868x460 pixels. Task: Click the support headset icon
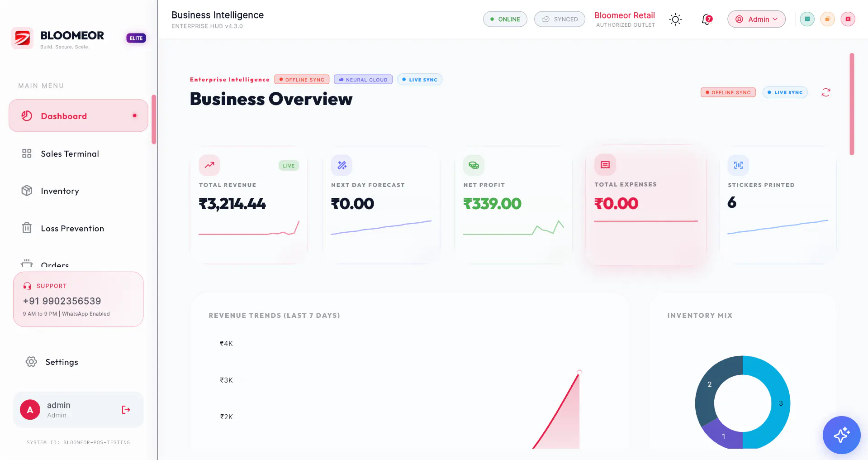pyautogui.click(x=27, y=286)
